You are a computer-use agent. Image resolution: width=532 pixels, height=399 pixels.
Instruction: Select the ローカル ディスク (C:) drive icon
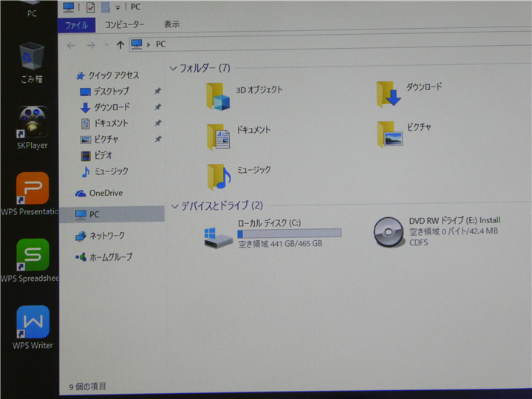point(218,237)
